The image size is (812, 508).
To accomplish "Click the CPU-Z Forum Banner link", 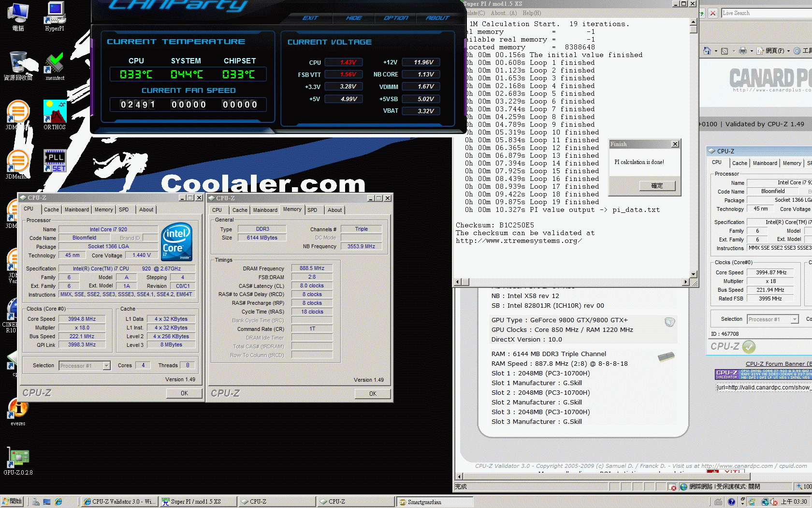I will coord(778,364).
